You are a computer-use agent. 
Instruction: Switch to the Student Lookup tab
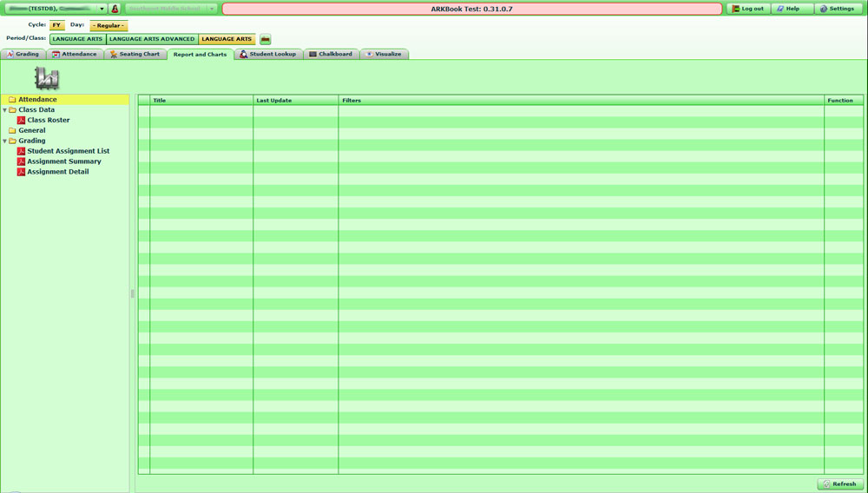(272, 55)
